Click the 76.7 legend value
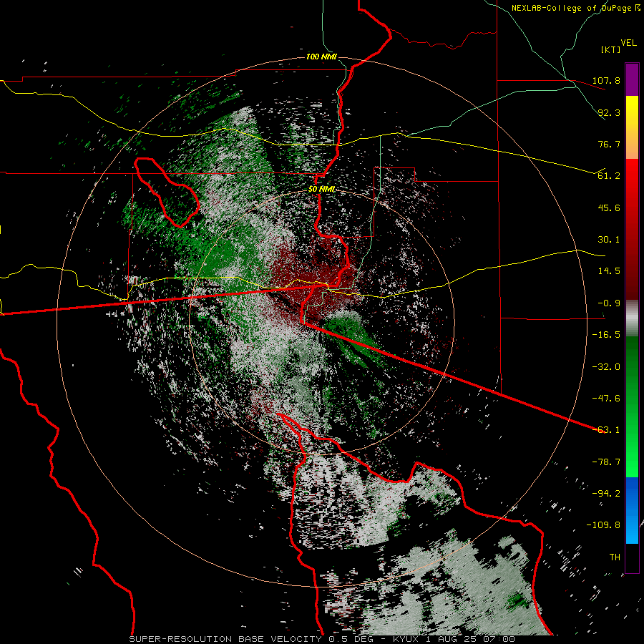This screenshot has width=644, height=644. (x=609, y=144)
